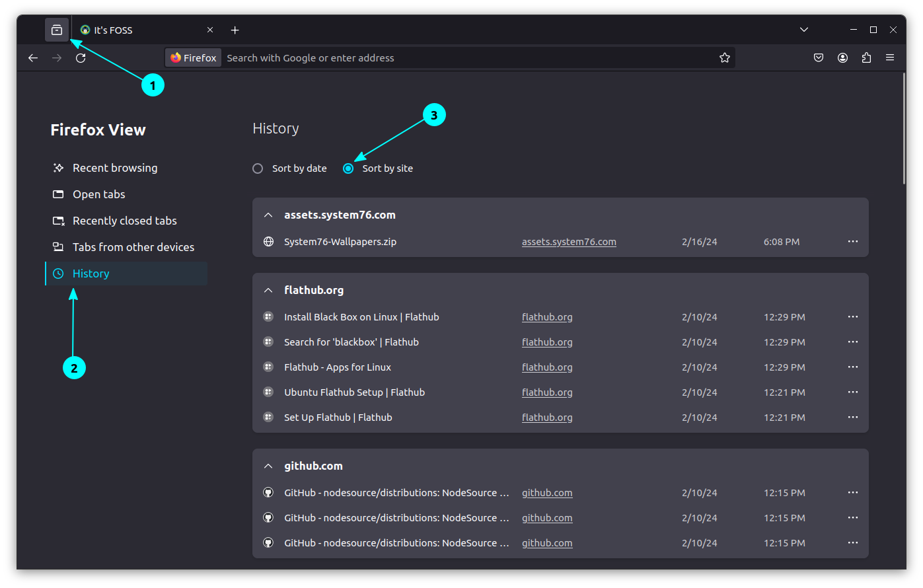Collapse the assets.system76.com history group
Viewport: 923px width, 588px height.
[x=268, y=215]
